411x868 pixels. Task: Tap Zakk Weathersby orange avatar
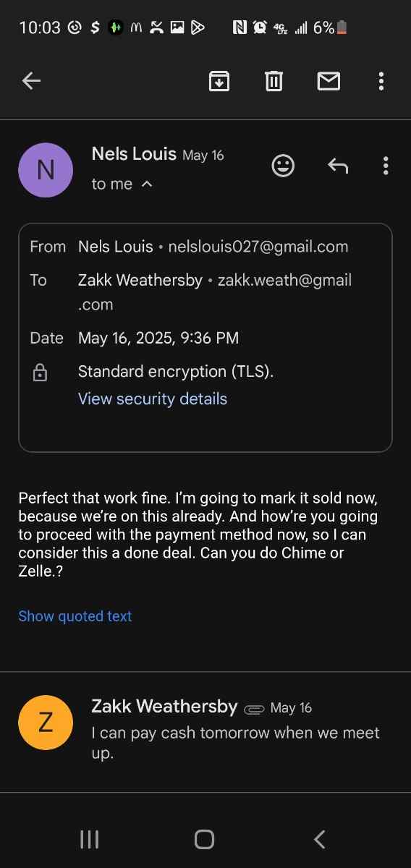click(x=46, y=723)
